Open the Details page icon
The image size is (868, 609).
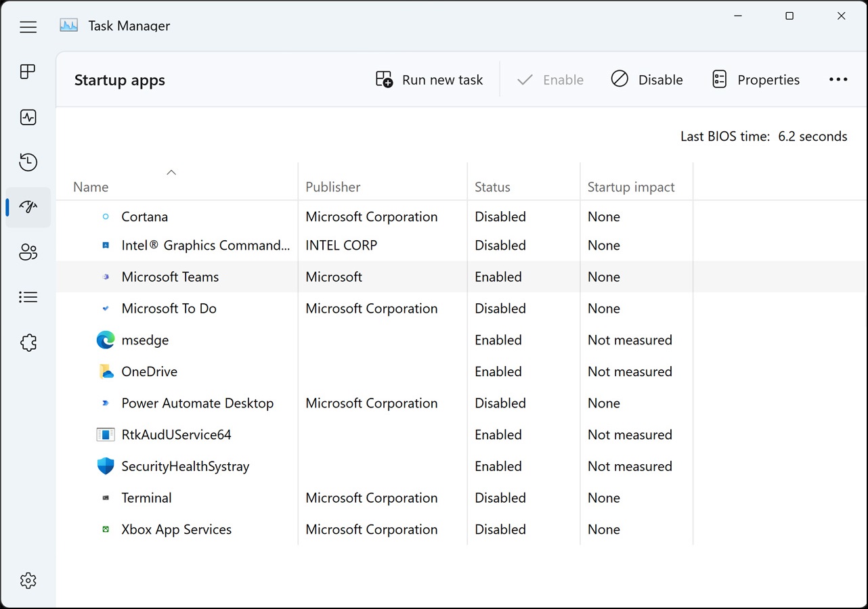pos(28,297)
